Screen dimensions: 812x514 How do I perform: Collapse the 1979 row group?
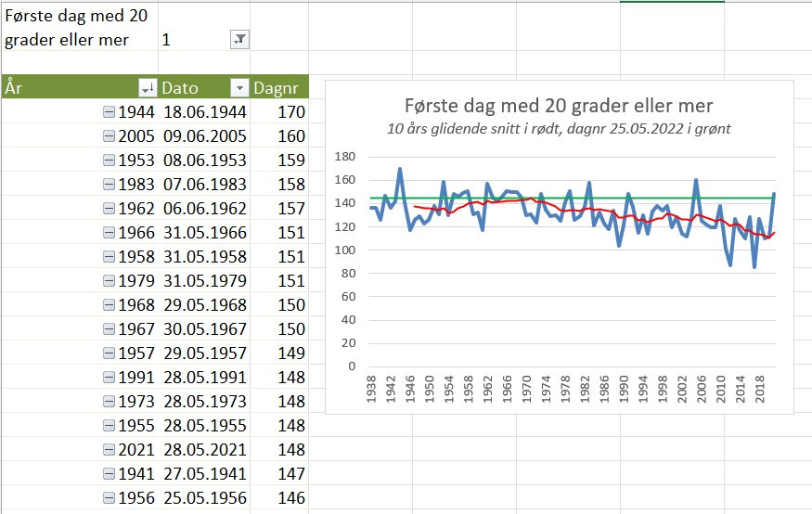pyautogui.click(x=109, y=280)
